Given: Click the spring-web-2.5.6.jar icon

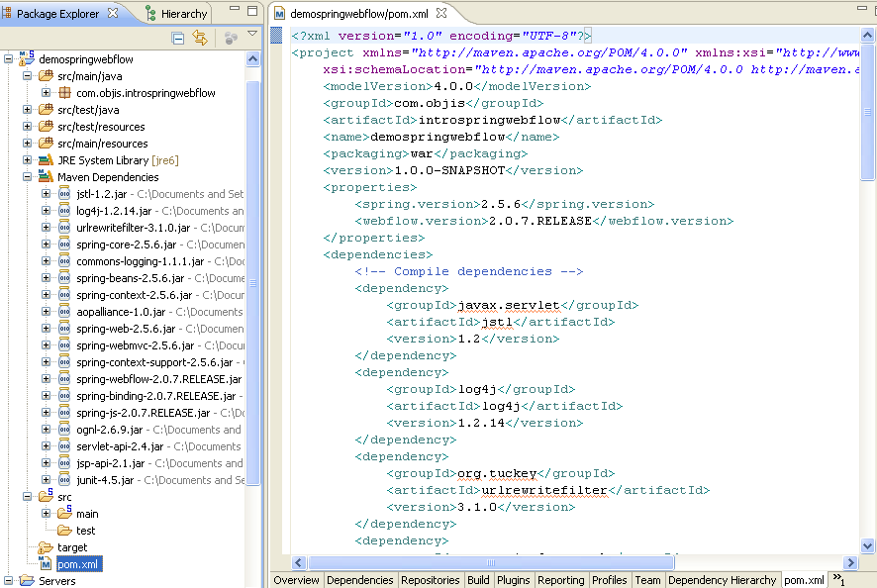Looking at the screenshot, I should pyautogui.click(x=64, y=329).
